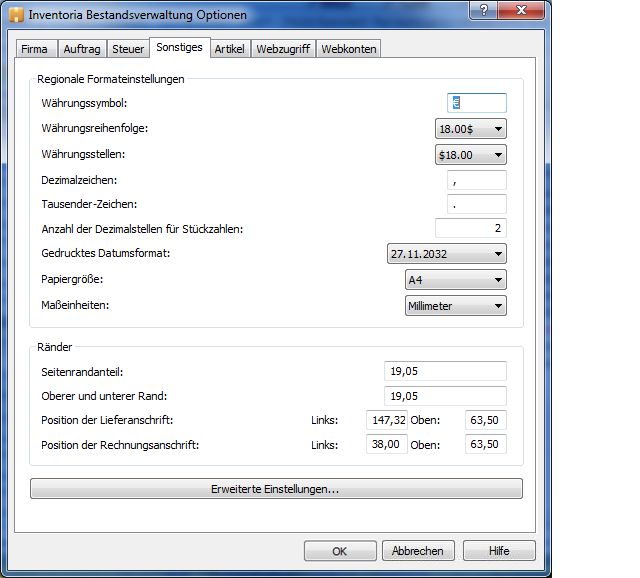Click the title bar help question mark
640x578 pixels.
(484, 10)
